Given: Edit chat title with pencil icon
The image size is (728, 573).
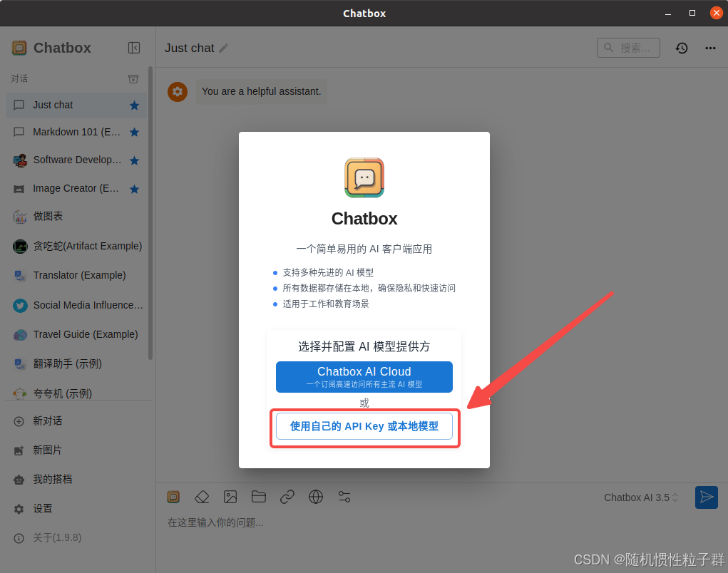Looking at the screenshot, I should [223, 48].
